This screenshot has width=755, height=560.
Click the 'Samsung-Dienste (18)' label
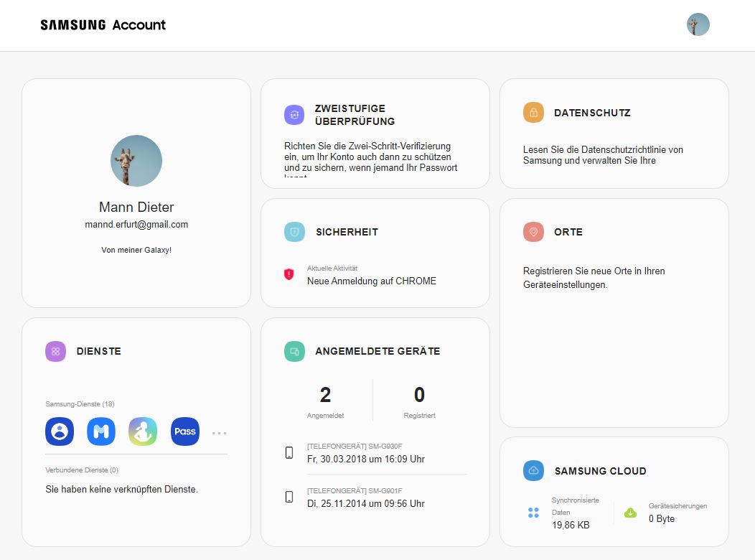(80, 404)
